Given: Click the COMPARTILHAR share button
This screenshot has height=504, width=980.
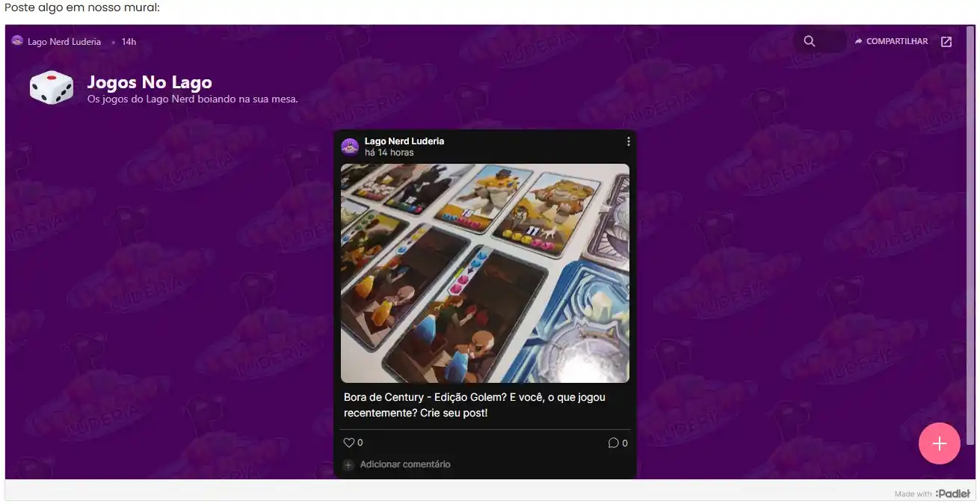Looking at the screenshot, I should click(x=891, y=41).
